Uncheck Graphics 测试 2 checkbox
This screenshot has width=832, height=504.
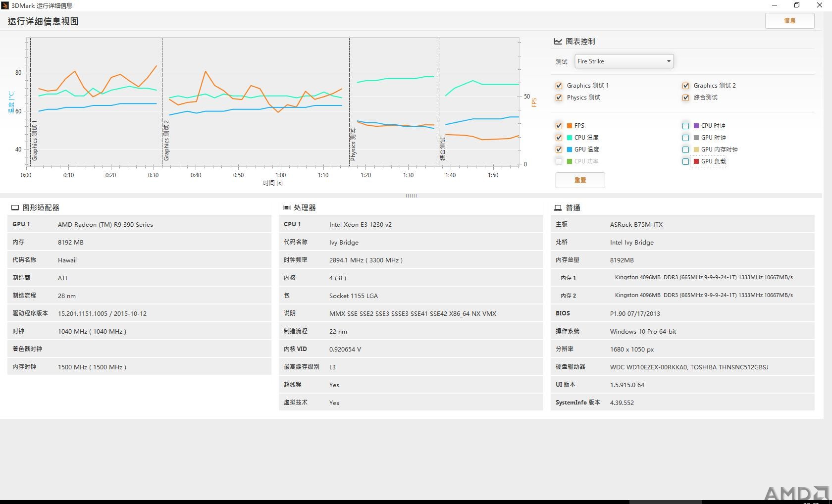685,86
